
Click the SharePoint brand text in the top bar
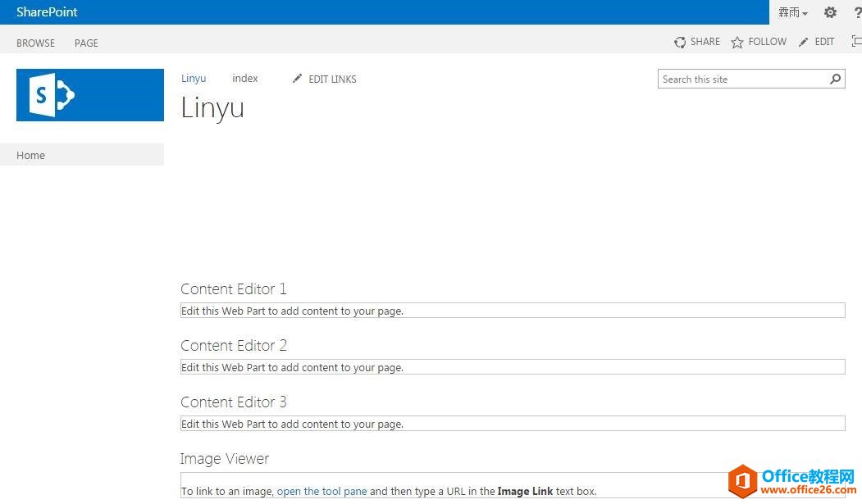tap(47, 12)
